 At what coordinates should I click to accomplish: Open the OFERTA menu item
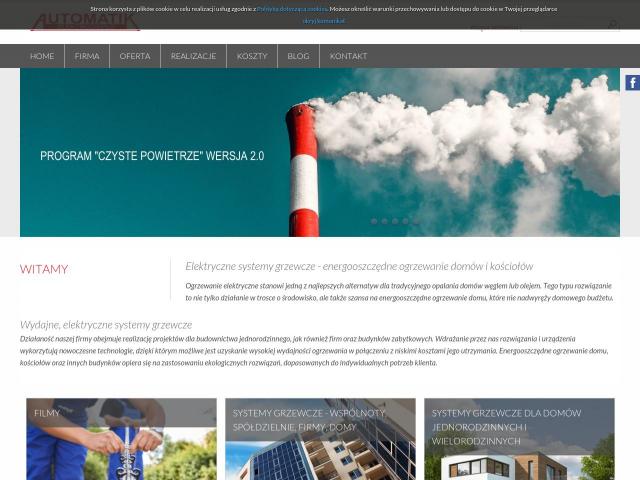pyautogui.click(x=135, y=56)
